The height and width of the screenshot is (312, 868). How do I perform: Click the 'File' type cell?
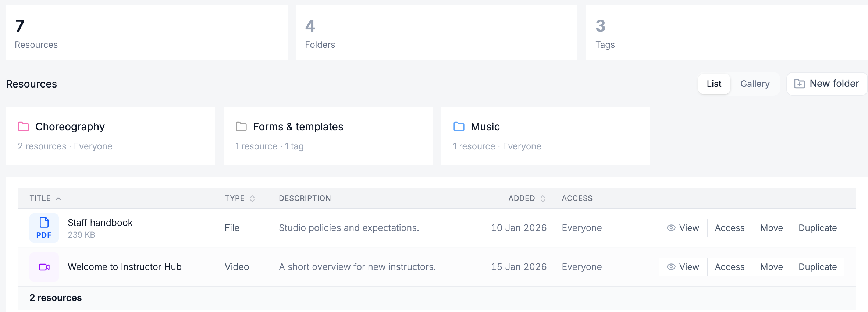coord(232,228)
